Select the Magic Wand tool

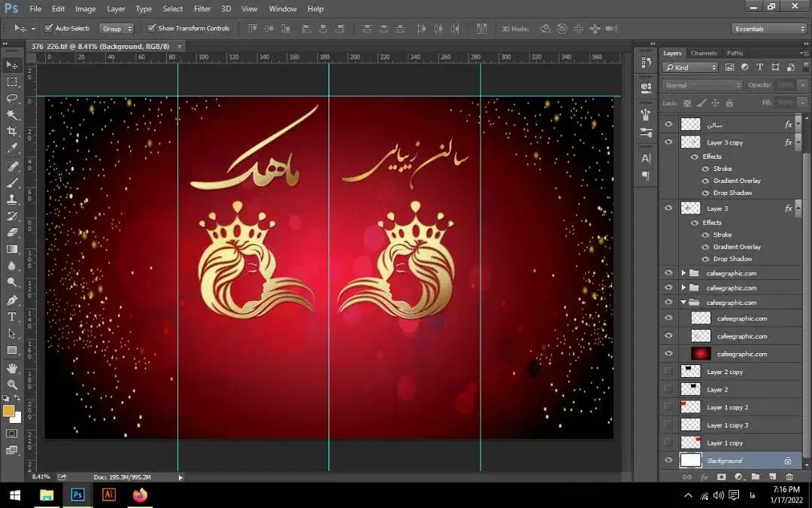coord(12,115)
